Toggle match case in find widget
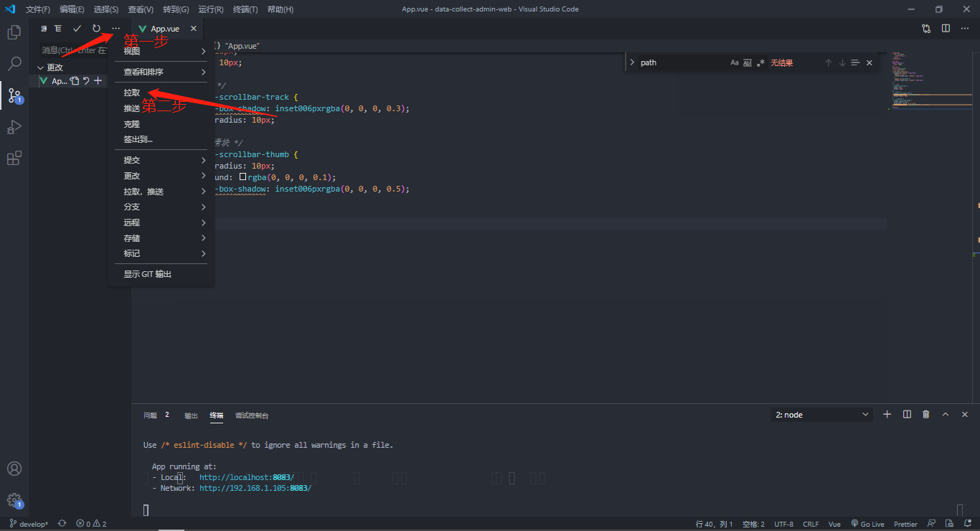This screenshot has height=531, width=980. point(735,63)
